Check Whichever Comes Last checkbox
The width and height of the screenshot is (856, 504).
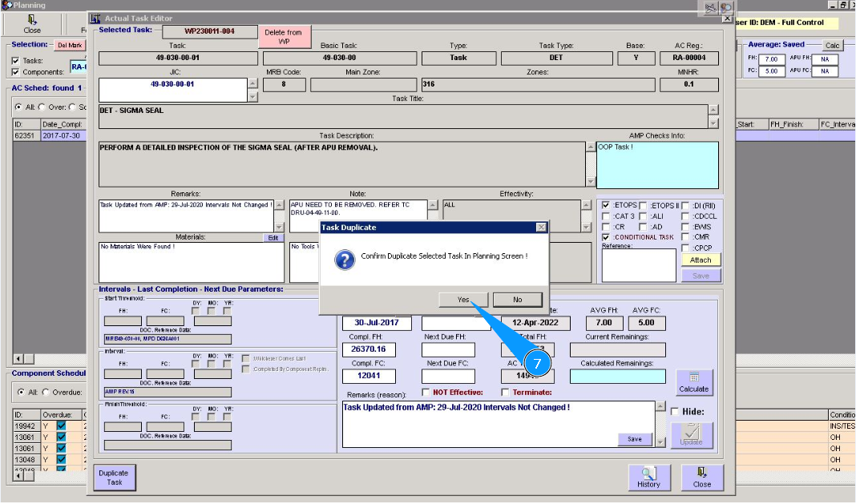pyautogui.click(x=246, y=359)
